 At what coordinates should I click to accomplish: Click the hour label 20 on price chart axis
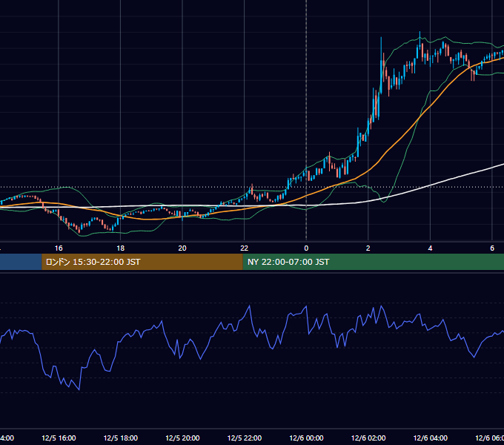(x=182, y=248)
